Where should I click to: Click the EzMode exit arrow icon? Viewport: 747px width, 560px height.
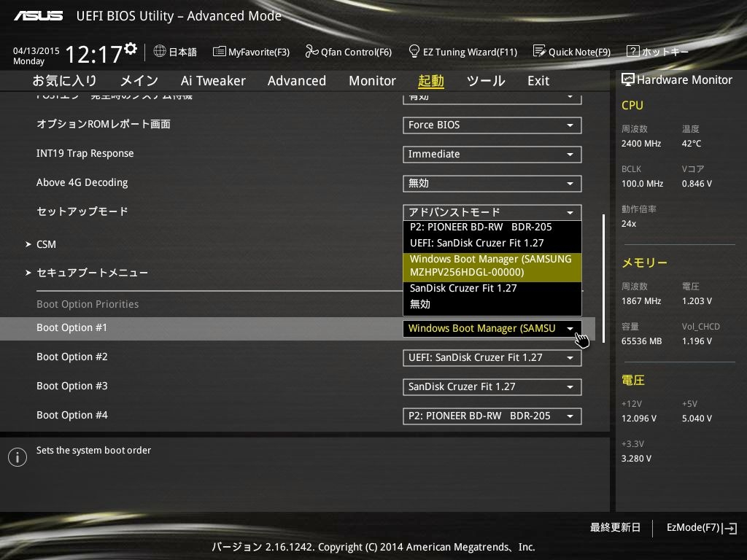(x=729, y=528)
